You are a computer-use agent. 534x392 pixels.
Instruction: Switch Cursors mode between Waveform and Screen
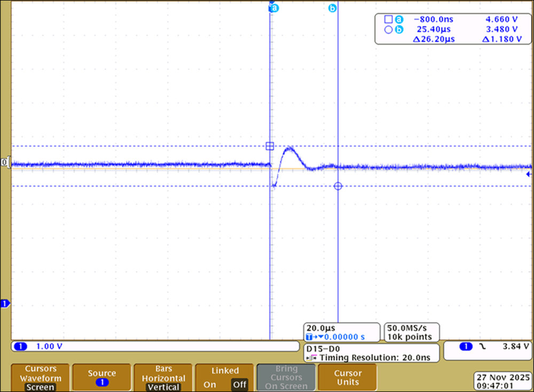pos(41,378)
